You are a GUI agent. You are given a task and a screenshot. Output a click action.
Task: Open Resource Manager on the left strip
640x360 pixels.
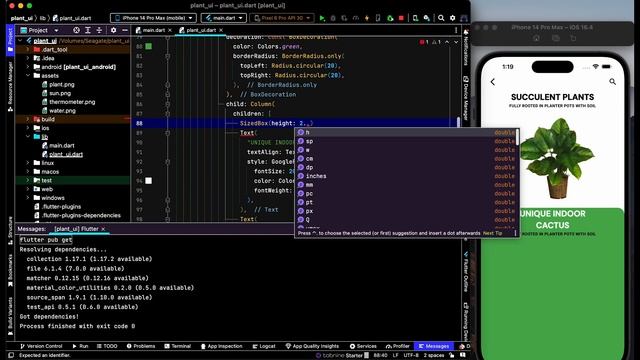tap(10, 87)
